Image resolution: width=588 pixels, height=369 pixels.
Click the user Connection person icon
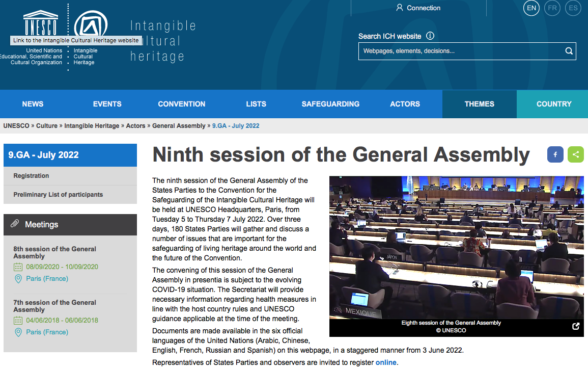coord(399,8)
